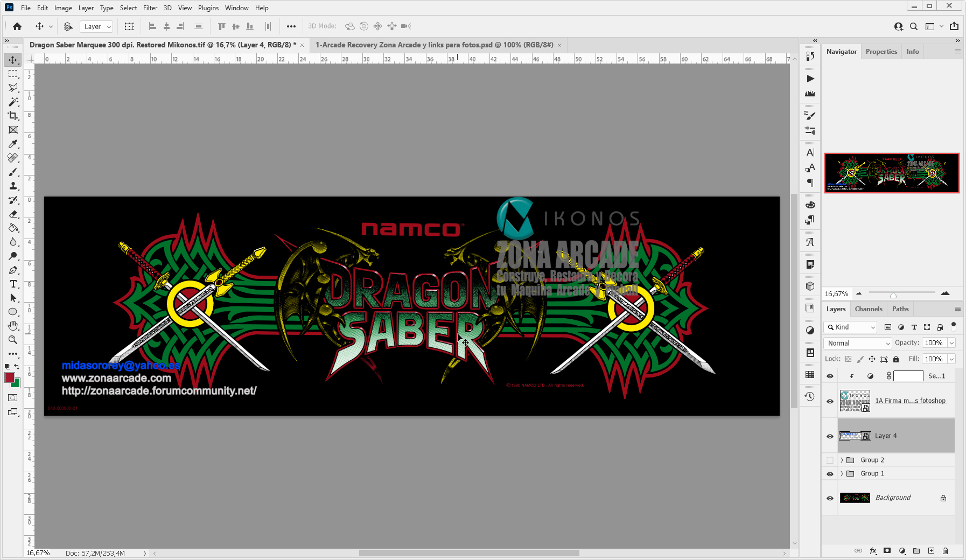Select the Move tool
The height and width of the screenshot is (560, 966).
tap(12, 60)
